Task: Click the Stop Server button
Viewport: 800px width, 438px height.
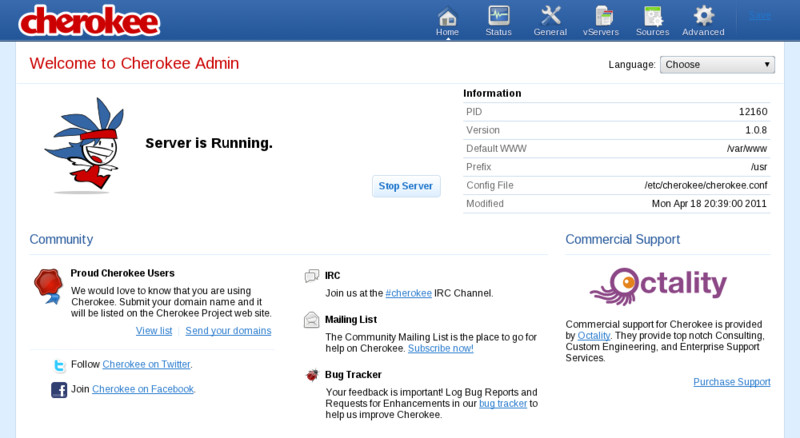Action: pyautogui.click(x=406, y=186)
